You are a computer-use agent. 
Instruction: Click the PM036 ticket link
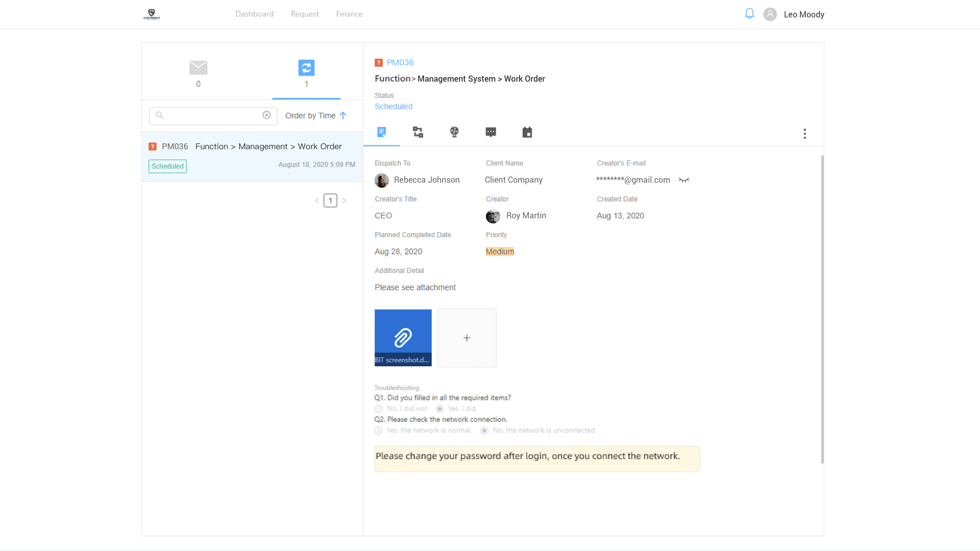400,63
